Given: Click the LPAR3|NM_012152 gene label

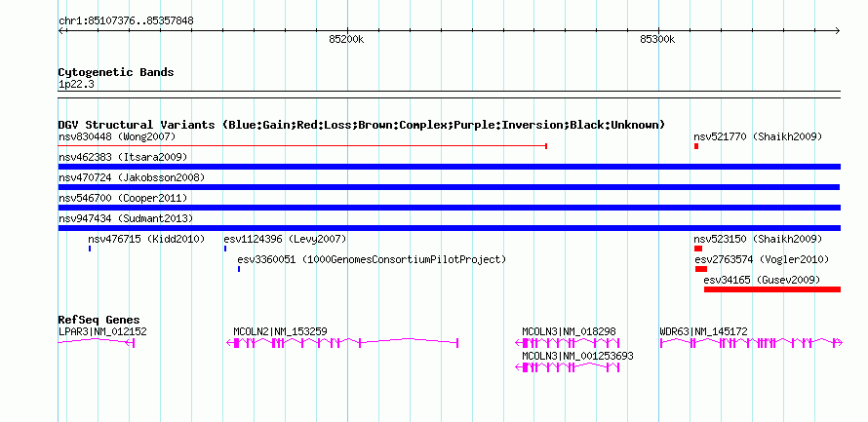Looking at the screenshot, I should 102,331.
